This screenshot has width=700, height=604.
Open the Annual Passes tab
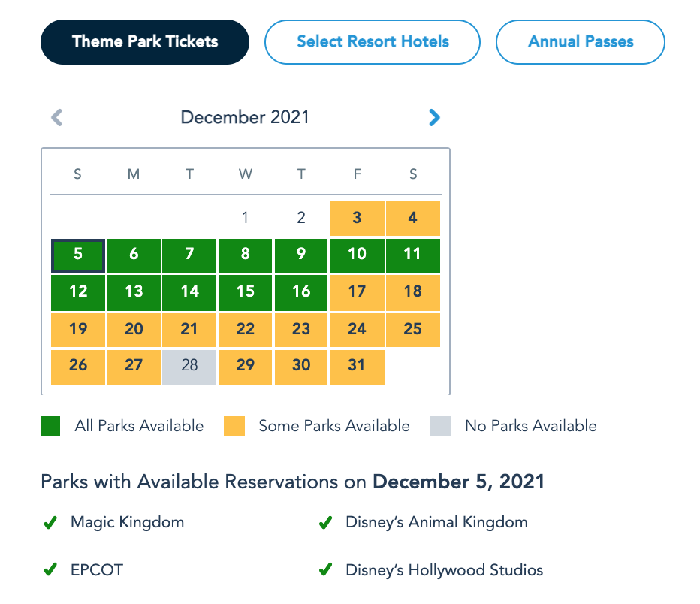click(581, 42)
